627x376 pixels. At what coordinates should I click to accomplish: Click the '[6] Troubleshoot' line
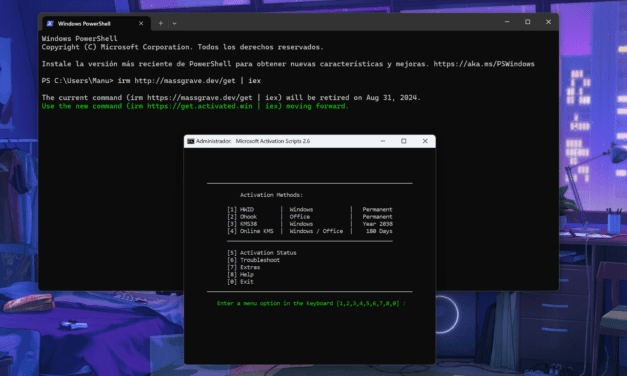coord(254,260)
